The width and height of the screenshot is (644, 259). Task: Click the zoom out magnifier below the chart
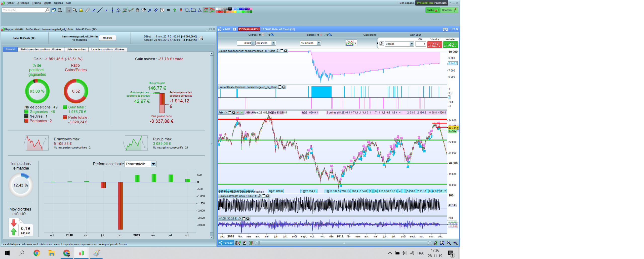[449, 243]
